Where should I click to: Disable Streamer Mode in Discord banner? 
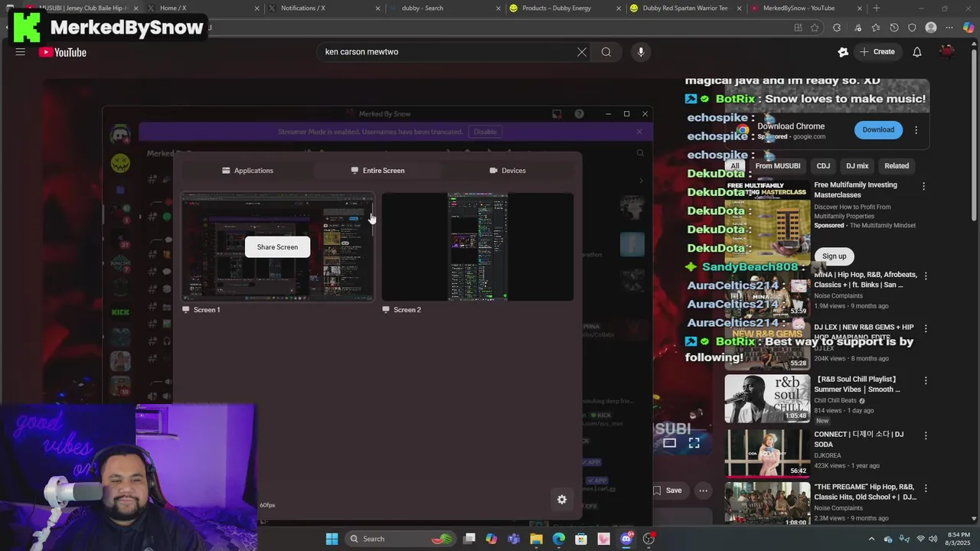point(485,132)
